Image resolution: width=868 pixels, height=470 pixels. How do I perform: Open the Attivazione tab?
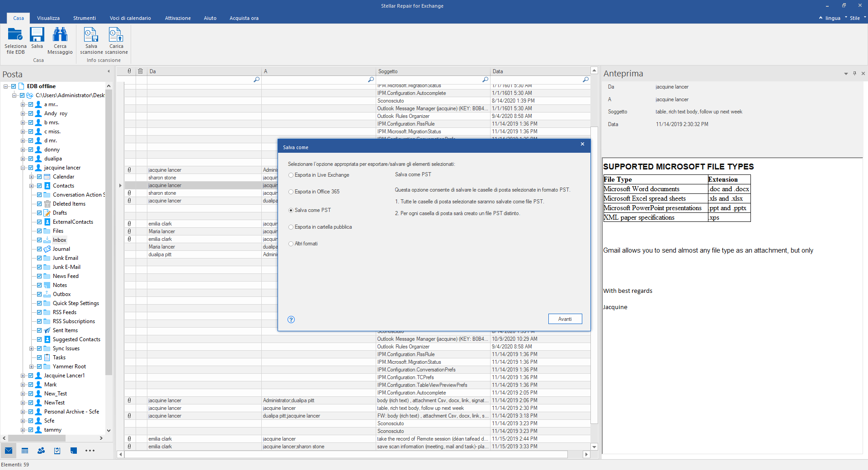click(178, 18)
